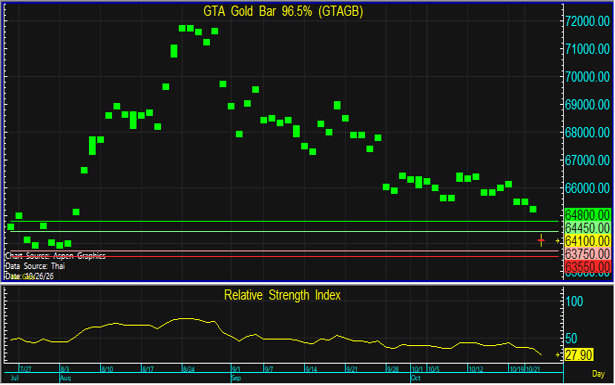Viewport: 615px width, 385px height.
Task: Click the 9/21 date label
Action: (x=352, y=369)
